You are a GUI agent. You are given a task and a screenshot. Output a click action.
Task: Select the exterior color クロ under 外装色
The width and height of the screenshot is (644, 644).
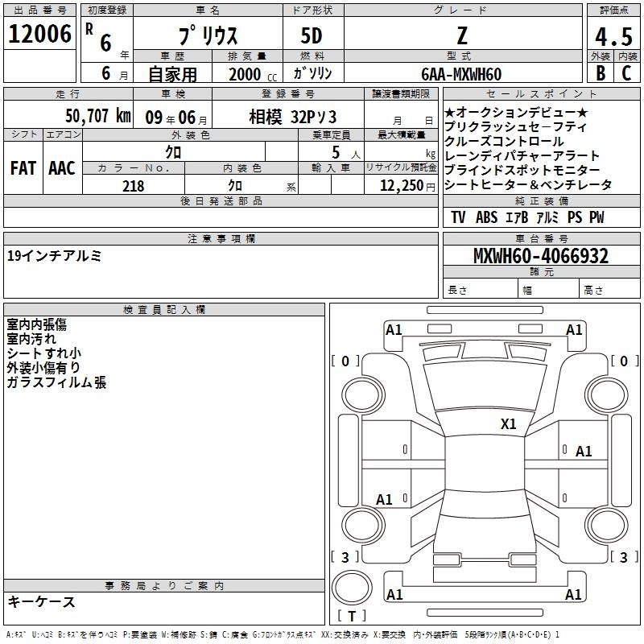click(173, 152)
